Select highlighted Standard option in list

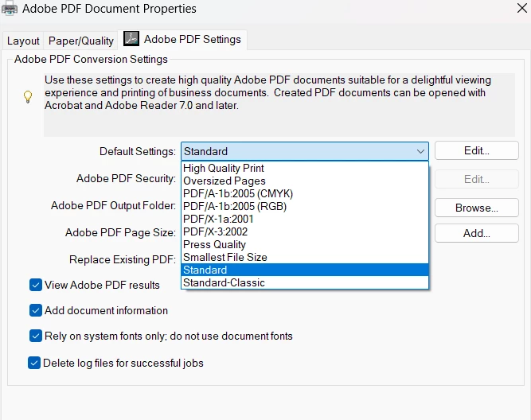coord(305,270)
